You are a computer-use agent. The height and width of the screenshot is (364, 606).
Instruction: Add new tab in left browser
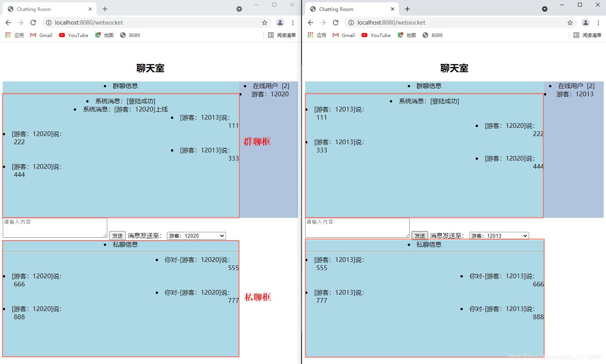[105, 9]
